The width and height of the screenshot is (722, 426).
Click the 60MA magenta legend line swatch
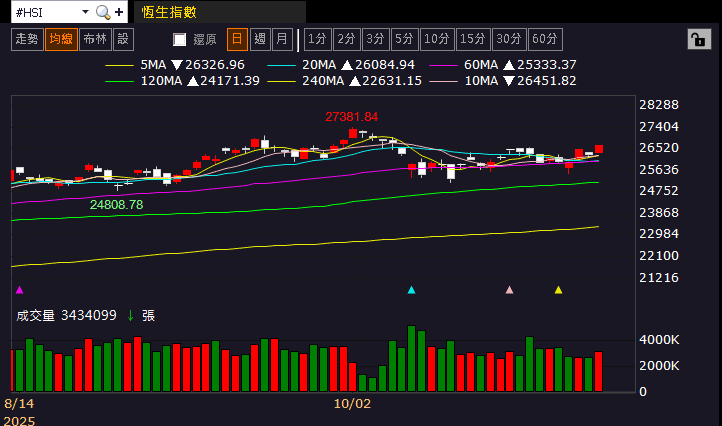tap(443, 66)
